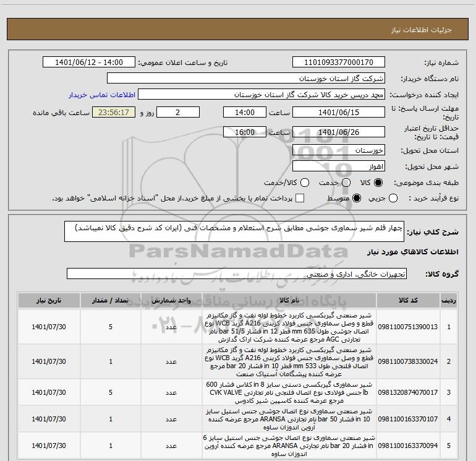Click the validity hour field 16:00
The width and height of the screenshot is (476, 461).
[x=245, y=132]
